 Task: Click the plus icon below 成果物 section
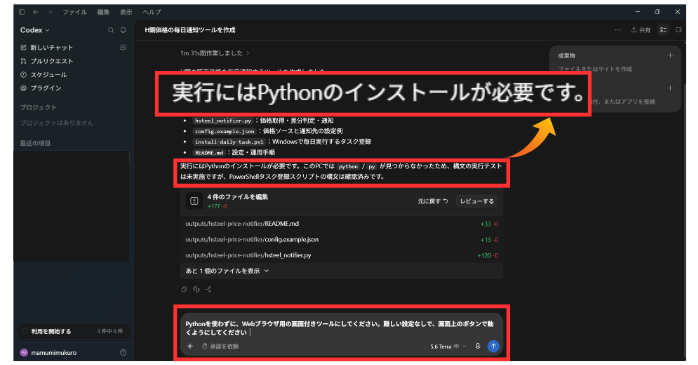pyautogui.click(x=670, y=88)
